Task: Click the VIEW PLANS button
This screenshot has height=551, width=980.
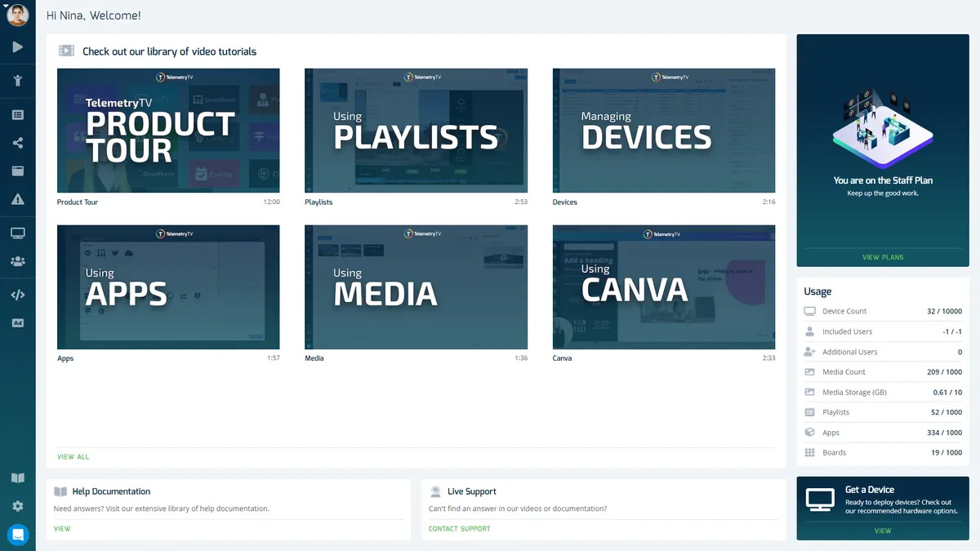Action: (x=883, y=257)
